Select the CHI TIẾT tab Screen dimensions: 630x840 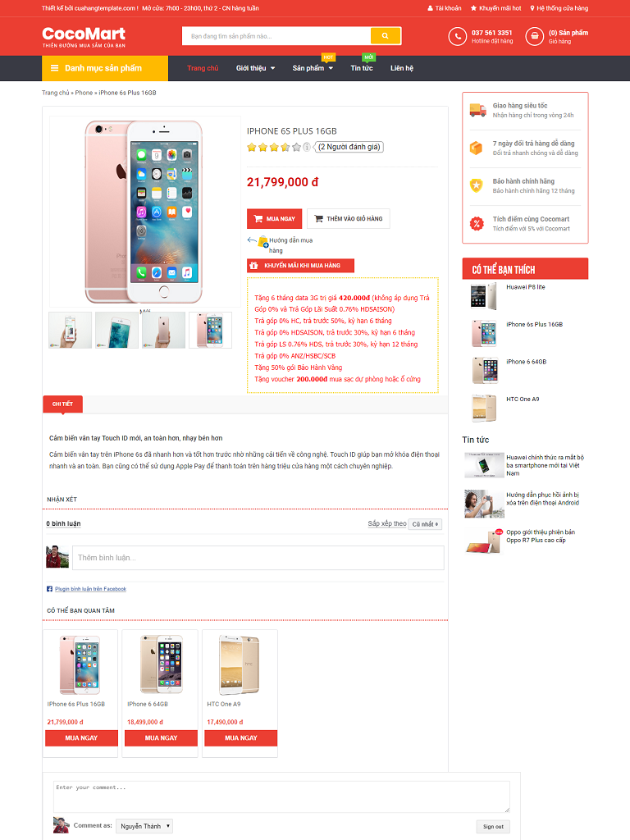pyautogui.click(x=62, y=404)
